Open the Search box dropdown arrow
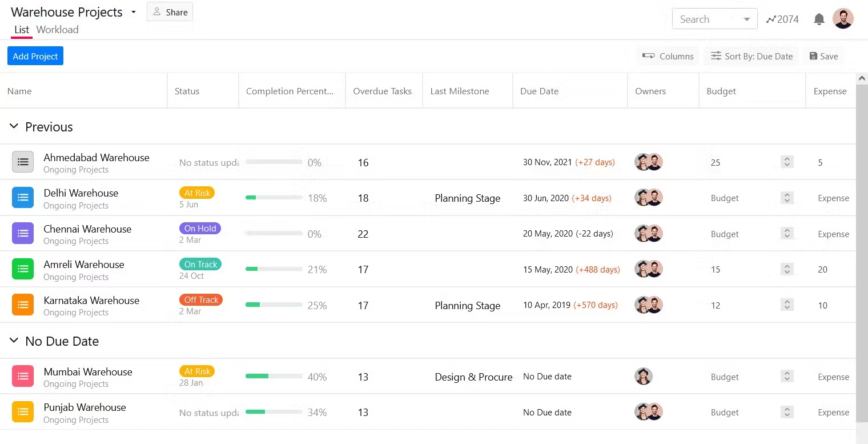Image resolution: width=868 pixels, height=444 pixels. pos(746,19)
